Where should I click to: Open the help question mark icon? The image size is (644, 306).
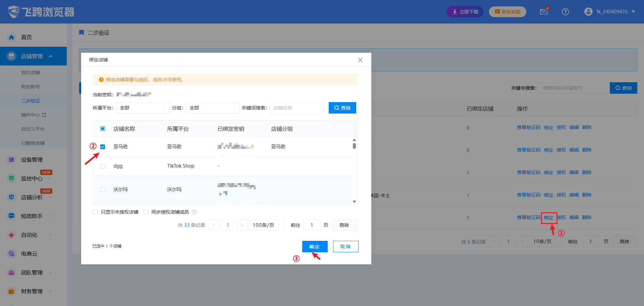(565, 12)
